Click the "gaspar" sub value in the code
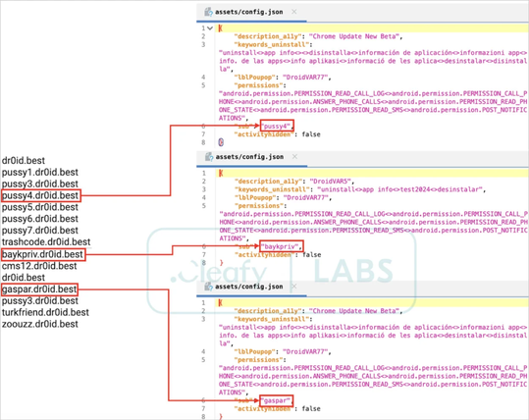The height and width of the screenshot is (420, 529). [x=277, y=400]
